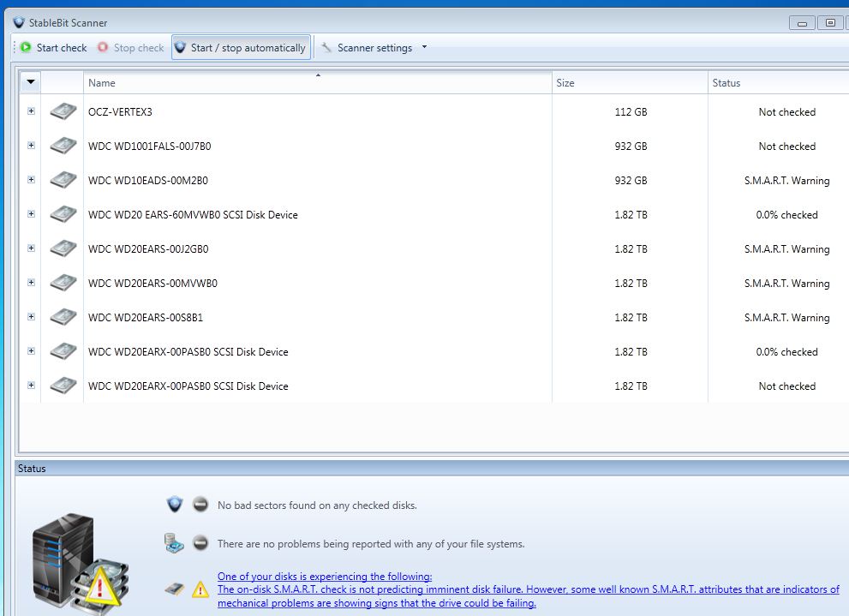Open the column selector dropdown in table corner
849x616 pixels.
[31, 82]
